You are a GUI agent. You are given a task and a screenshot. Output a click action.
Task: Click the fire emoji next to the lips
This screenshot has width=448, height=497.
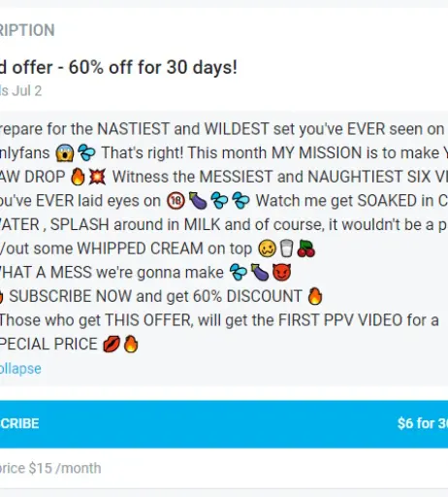(131, 344)
